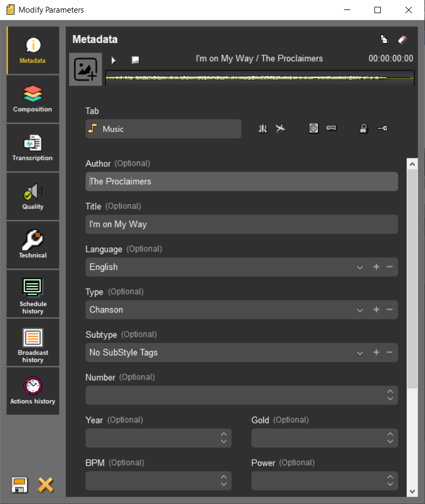Open the Subtype dropdown list
This screenshot has width=425, height=504.
[360, 352]
